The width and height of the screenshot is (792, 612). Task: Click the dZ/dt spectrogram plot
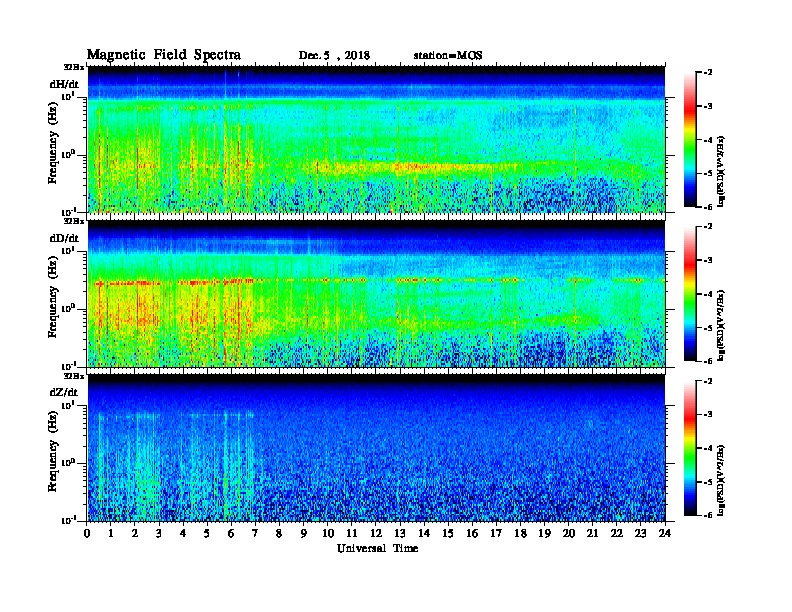click(376, 448)
